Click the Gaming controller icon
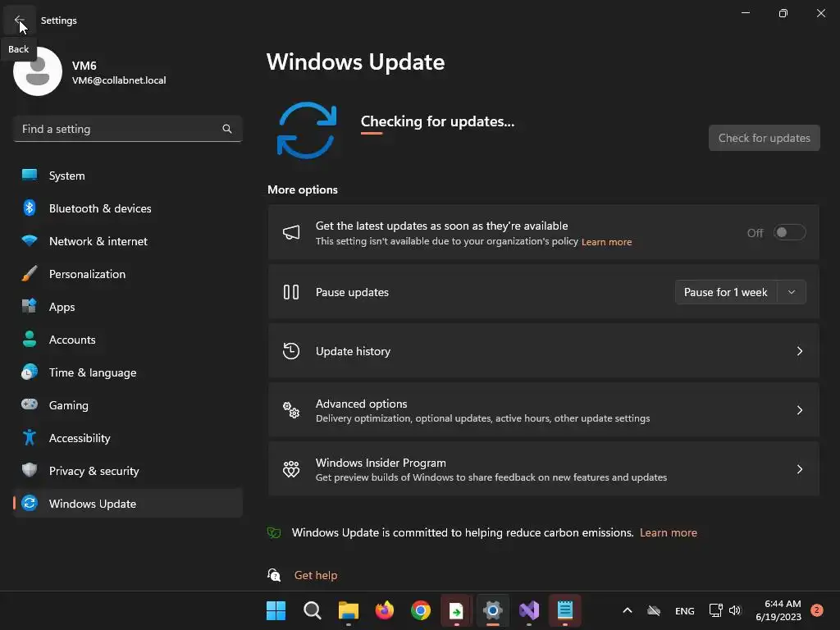Viewport: 840px width, 630px height. pyautogui.click(x=30, y=404)
